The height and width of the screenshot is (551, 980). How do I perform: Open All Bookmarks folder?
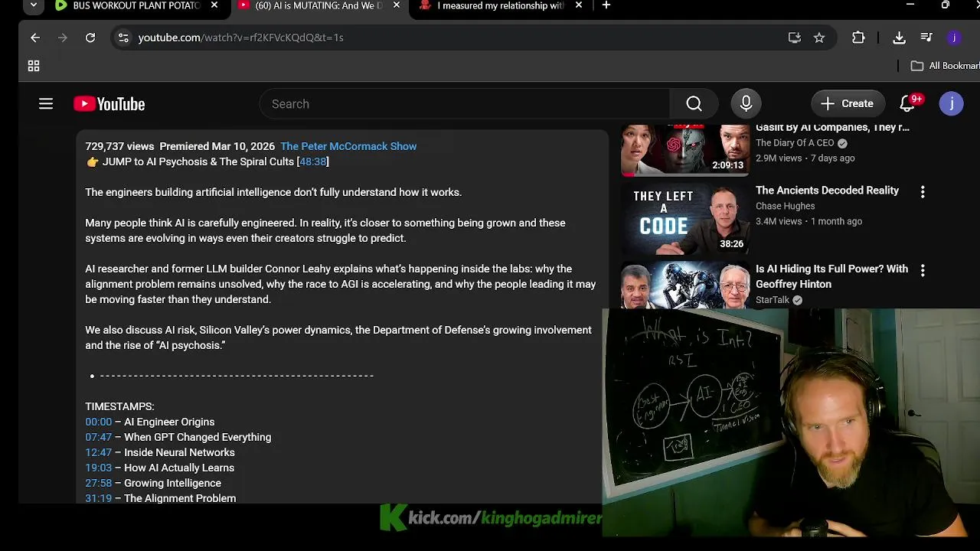[x=945, y=66]
